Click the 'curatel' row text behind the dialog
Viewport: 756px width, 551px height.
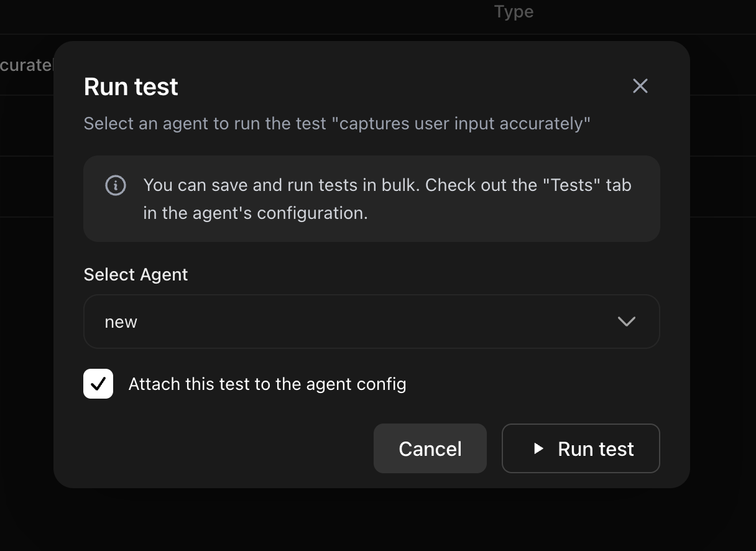click(x=26, y=65)
